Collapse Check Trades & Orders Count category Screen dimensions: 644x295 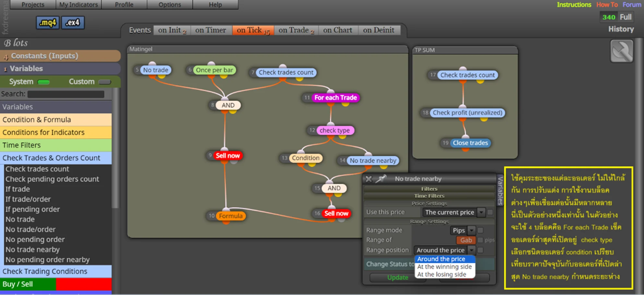pos(56,158)
